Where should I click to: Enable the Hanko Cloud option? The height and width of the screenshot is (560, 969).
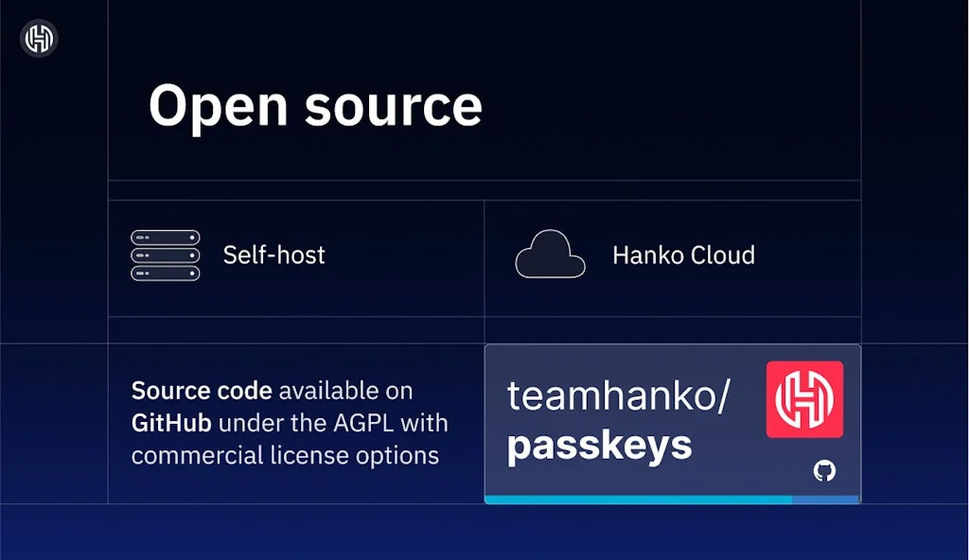tap(685, 255)
